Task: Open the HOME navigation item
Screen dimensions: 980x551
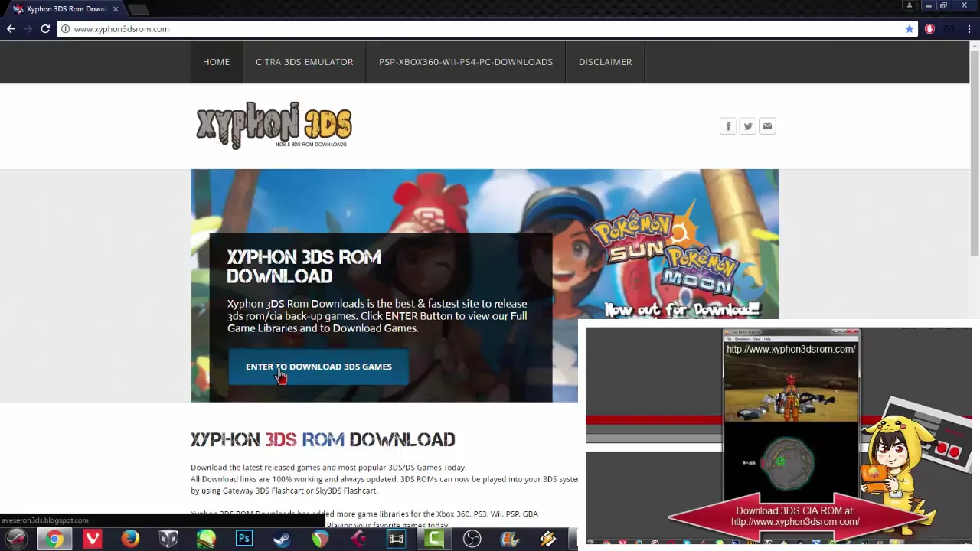Action: point(216,62)
